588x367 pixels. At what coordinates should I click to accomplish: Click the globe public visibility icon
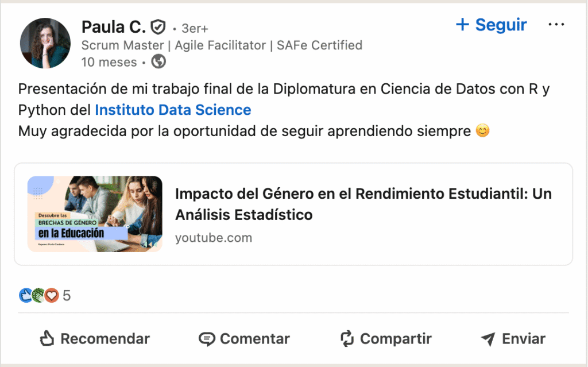(x=158, y=61)
